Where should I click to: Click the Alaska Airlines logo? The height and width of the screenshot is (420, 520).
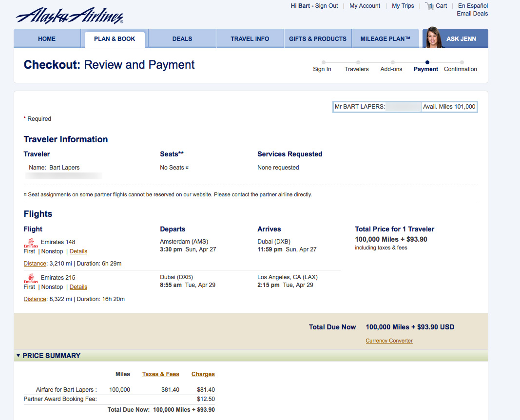coord(69,16)
